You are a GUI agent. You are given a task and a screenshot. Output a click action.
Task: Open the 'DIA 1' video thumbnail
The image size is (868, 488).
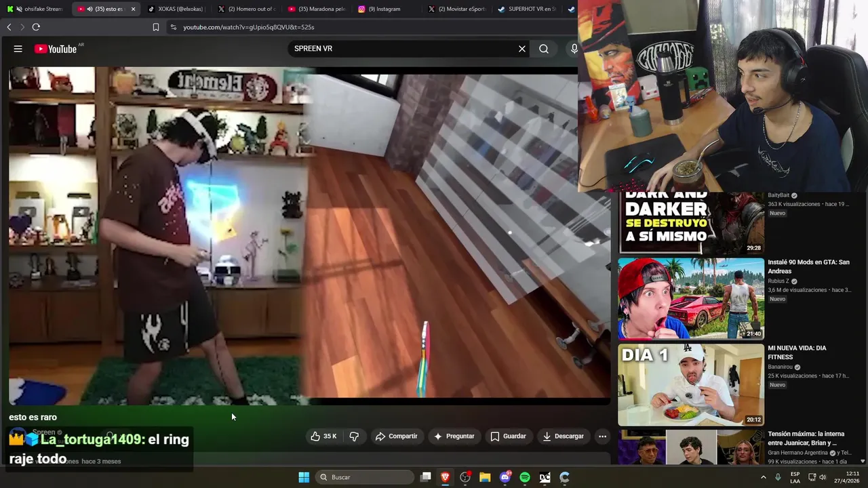tap(691, 384)
